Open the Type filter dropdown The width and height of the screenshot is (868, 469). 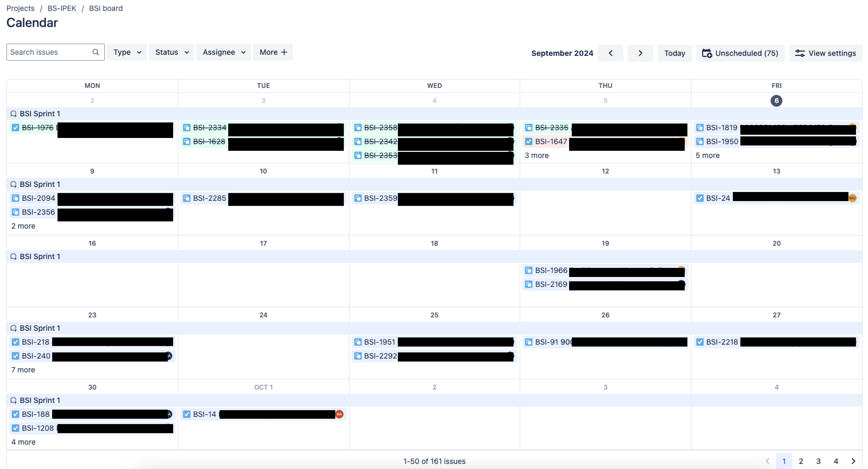pyautogui.click(x=127, y=52)
